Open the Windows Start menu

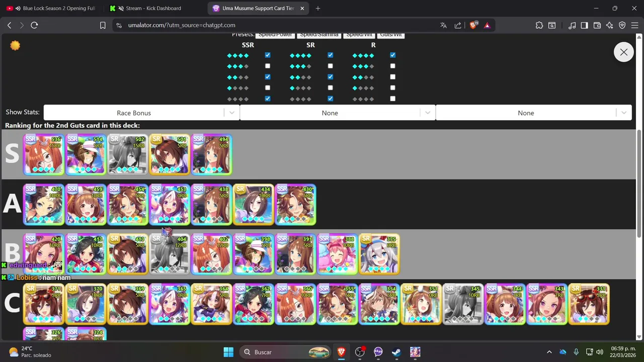(228, 352)
